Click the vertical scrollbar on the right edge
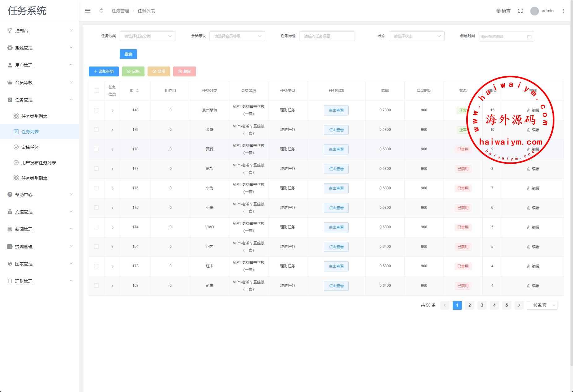Viewport: 573px width, 392px height. click(x=571, y=186)
